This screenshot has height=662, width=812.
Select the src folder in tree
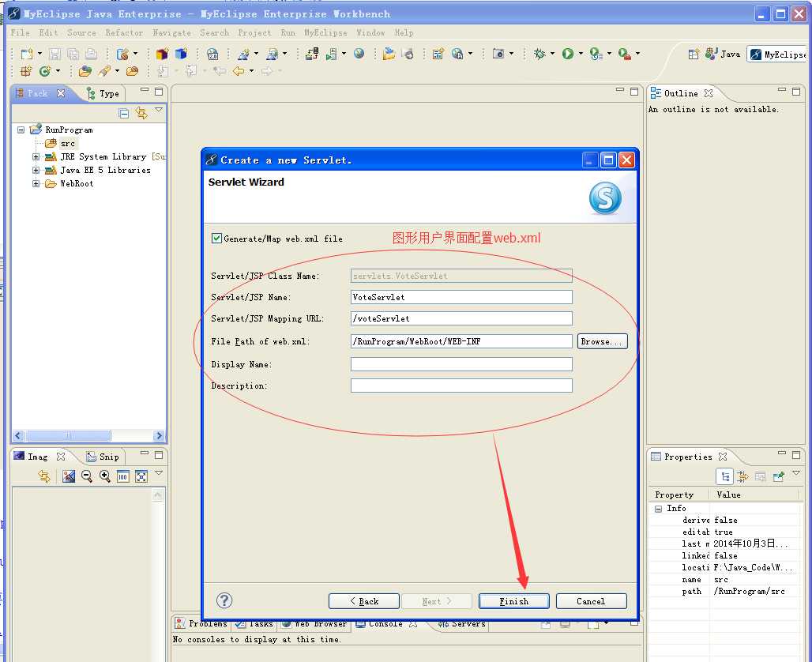click(x=62, y=144)
